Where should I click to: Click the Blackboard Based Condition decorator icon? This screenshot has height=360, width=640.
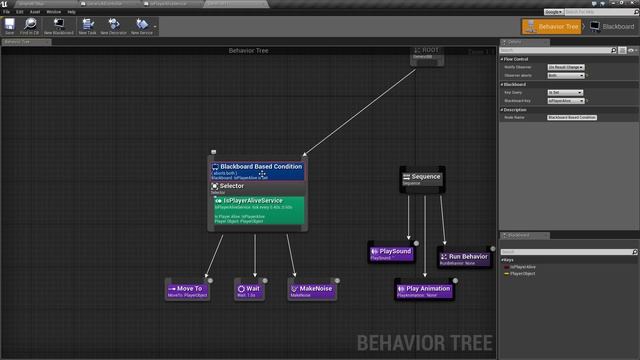pyautogui.click(x=215, y=167)
